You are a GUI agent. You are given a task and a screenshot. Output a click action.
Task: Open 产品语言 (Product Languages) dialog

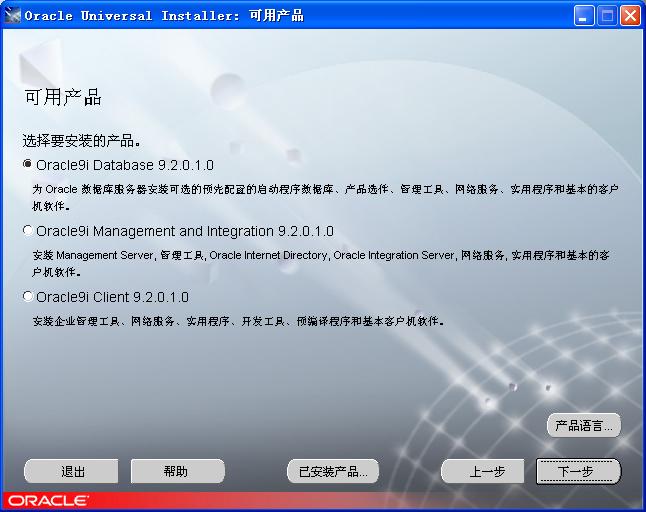tap(584, 425)
